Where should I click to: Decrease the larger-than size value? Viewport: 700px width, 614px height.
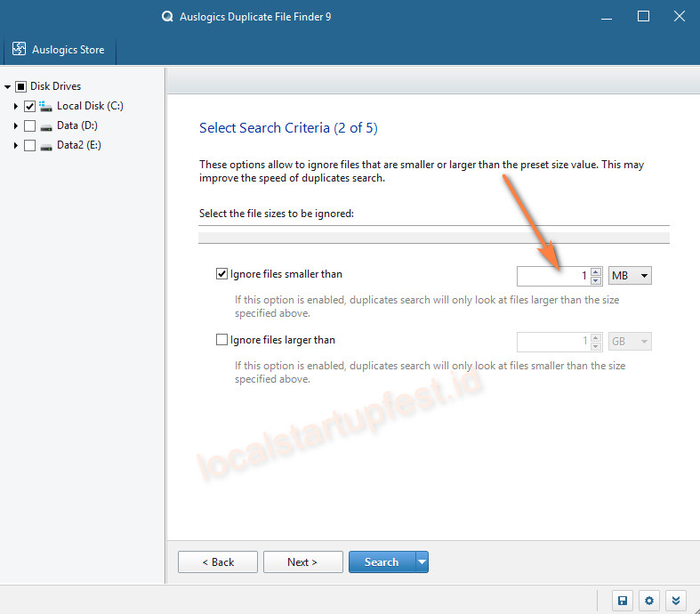coord(596,346)
